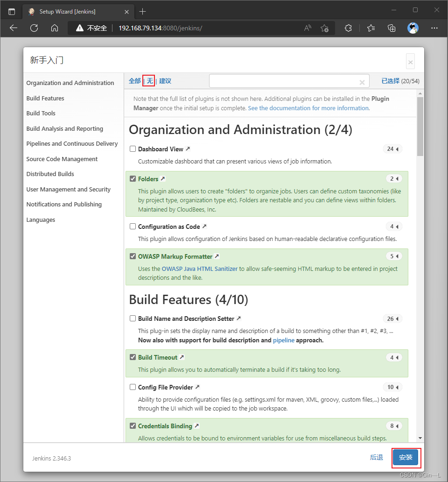Screen dimensions: 448x482
Task: Clear the plugin search field
Action: (362, 82)
